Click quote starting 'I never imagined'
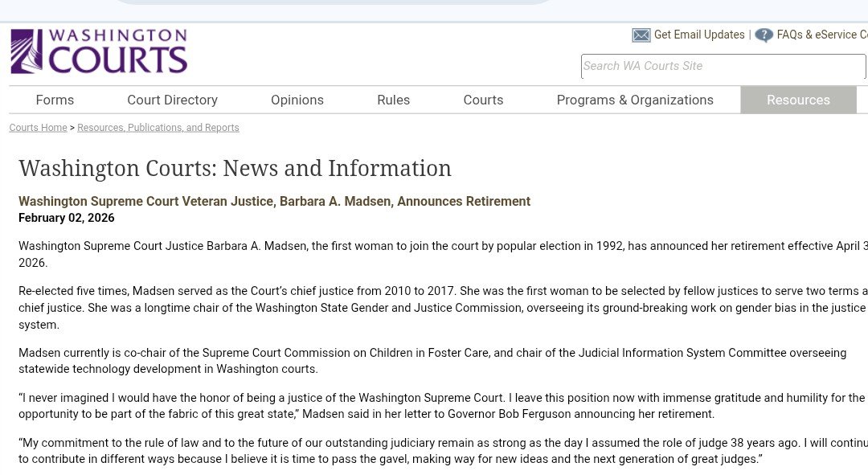This screenshot has width=868, height=475. tap(442, 406)
